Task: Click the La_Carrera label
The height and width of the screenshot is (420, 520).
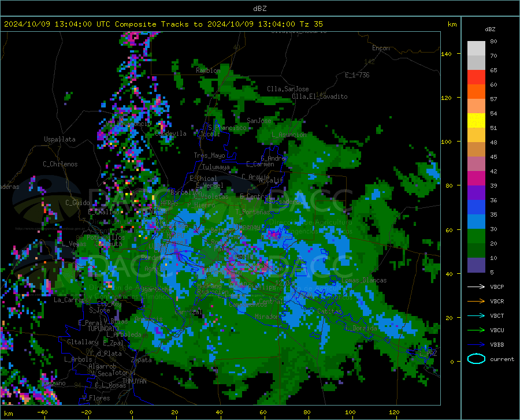Action: (71, 300)
